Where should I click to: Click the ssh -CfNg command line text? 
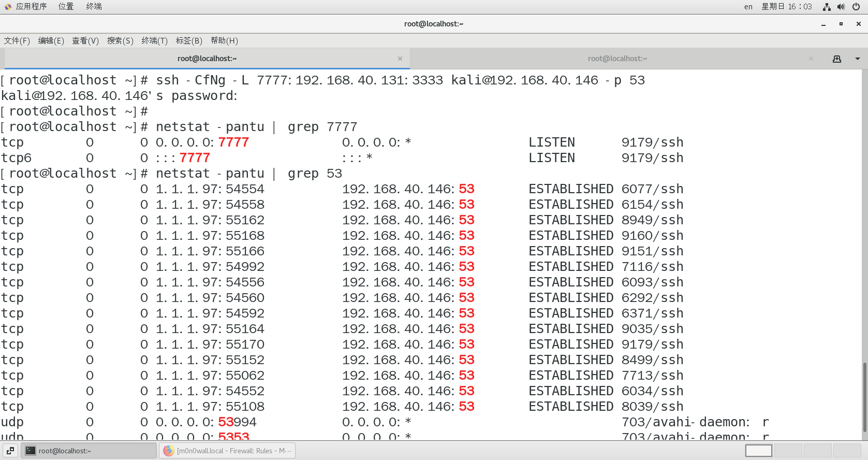tap(400, 80)
